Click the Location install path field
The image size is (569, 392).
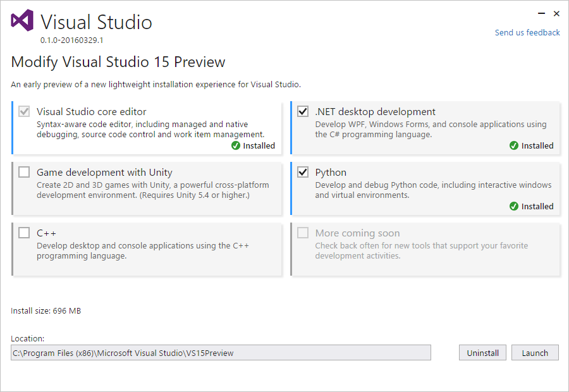tap(221, 353)
